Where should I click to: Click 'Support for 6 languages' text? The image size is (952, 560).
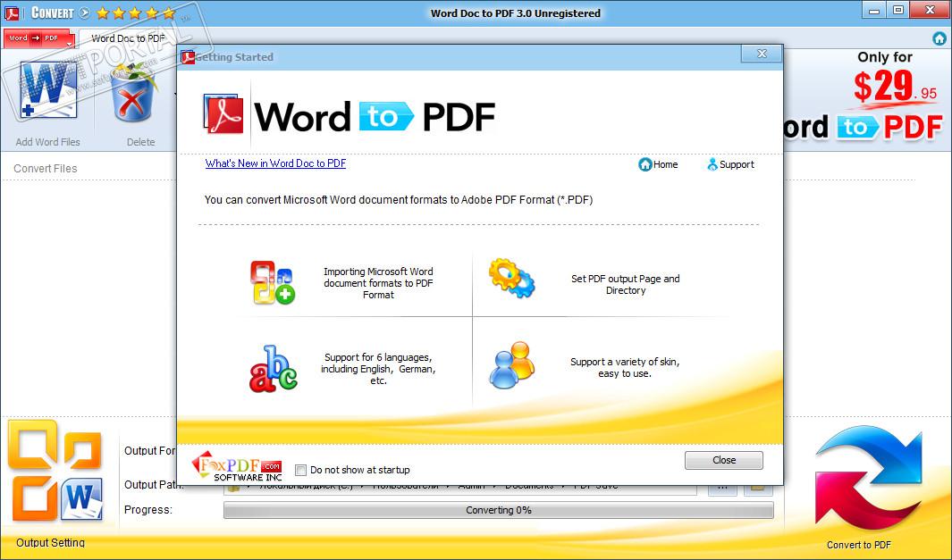click(378, 369)
